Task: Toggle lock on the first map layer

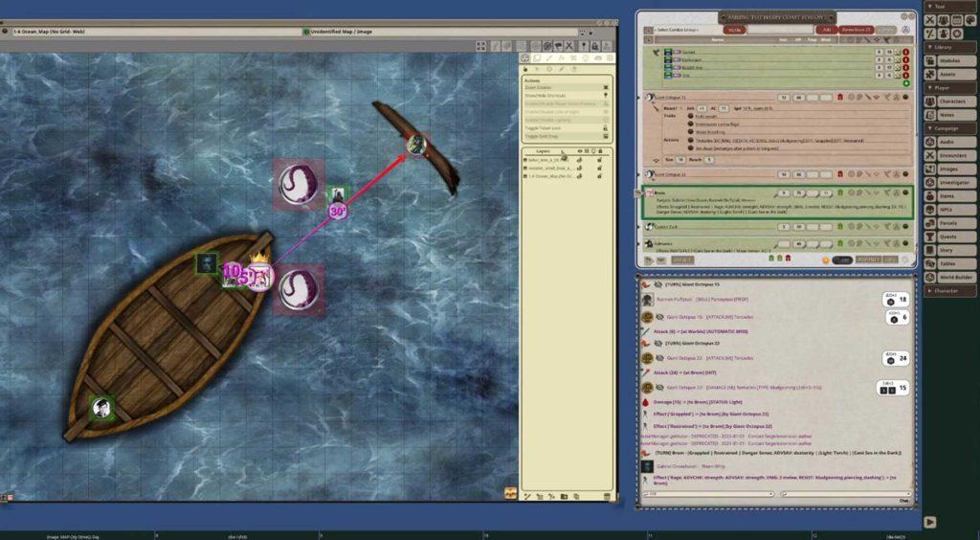Action: (x=600, y=160)
